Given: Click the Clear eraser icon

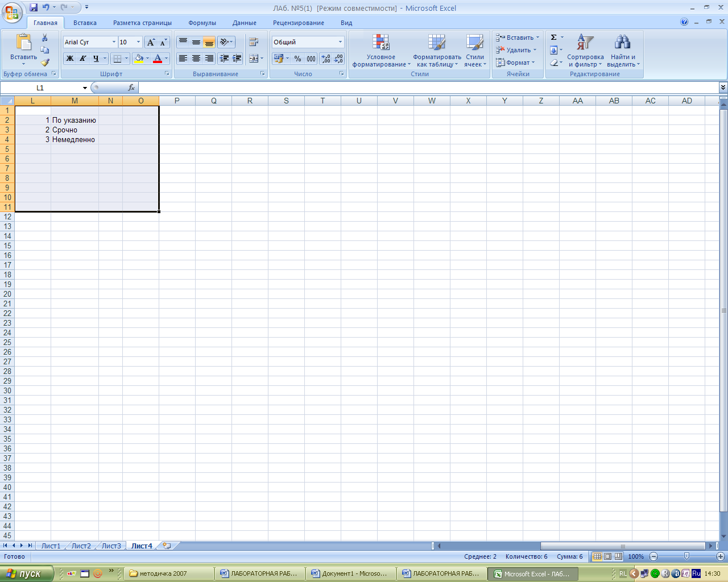Looking at the screenshot, I should coord(553,63).
